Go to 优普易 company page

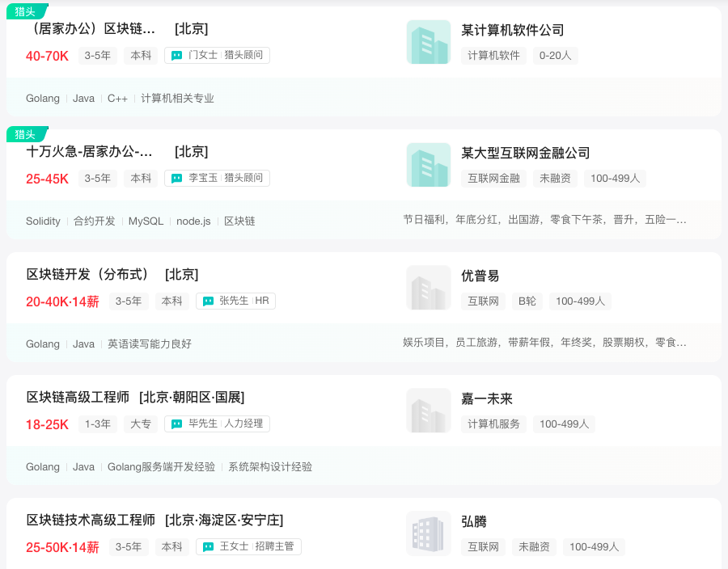480,276
